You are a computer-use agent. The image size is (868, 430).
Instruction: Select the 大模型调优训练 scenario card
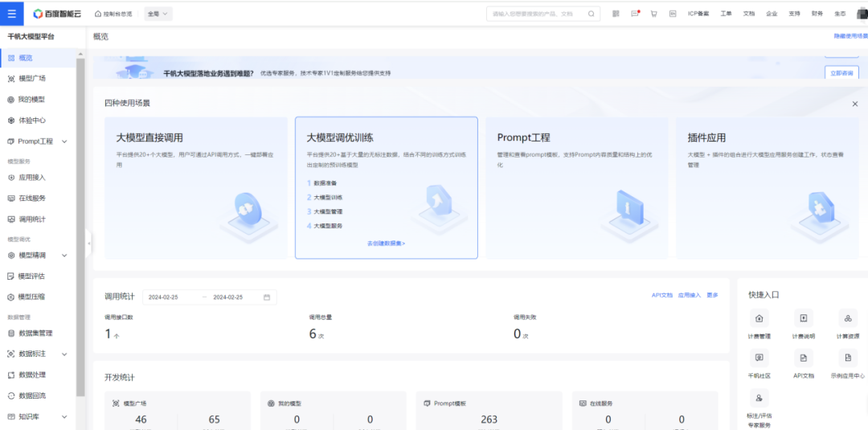387,187
